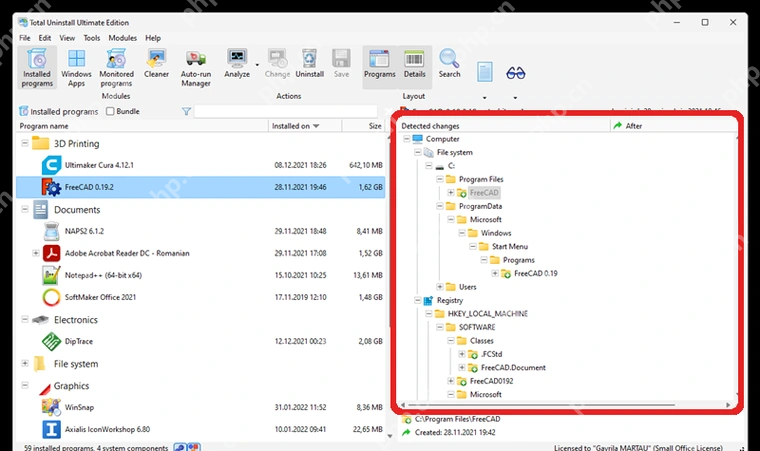Open dropdown arrow next to Analyze
Screen dimensions: 760x451
[x=257, y=65]
